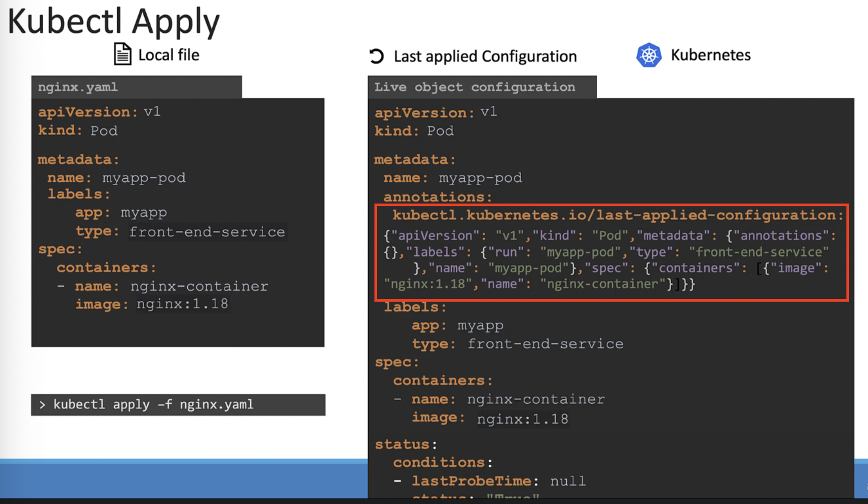Click type: front-end-service in nginx.yaml
This screenshot has height=504, width=868.
point(181,232)
